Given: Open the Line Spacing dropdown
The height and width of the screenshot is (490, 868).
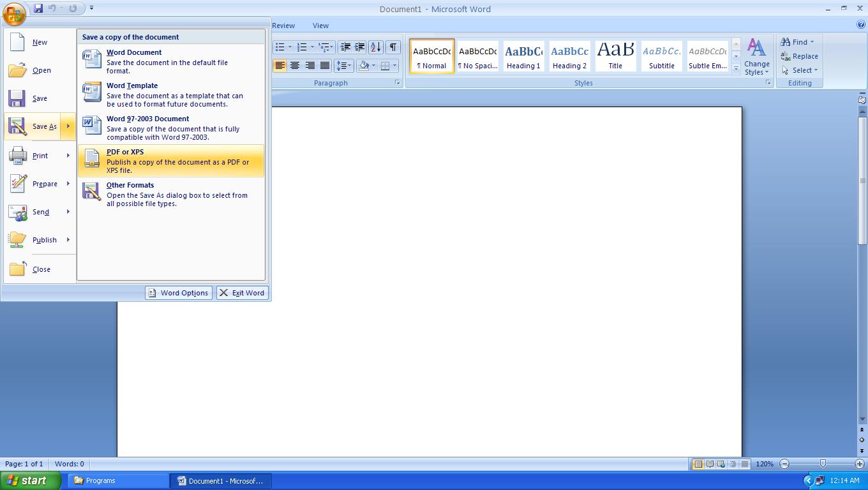Looking at the screenshot, I should (344, 65).
